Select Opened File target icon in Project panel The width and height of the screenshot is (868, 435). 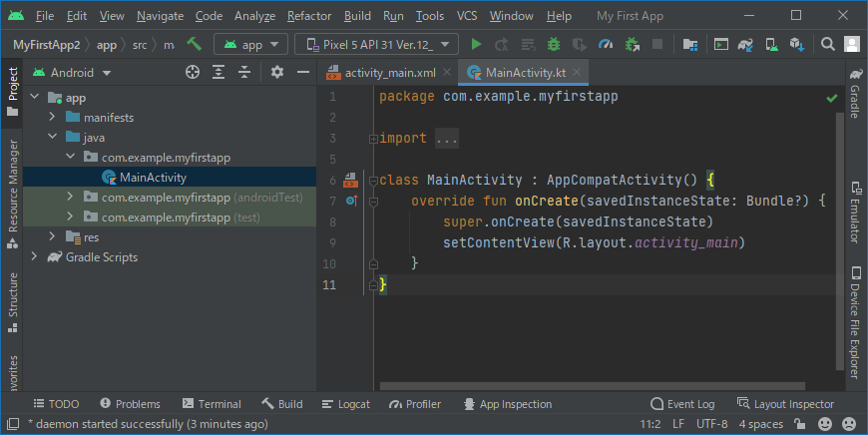[x=193, y=72]
